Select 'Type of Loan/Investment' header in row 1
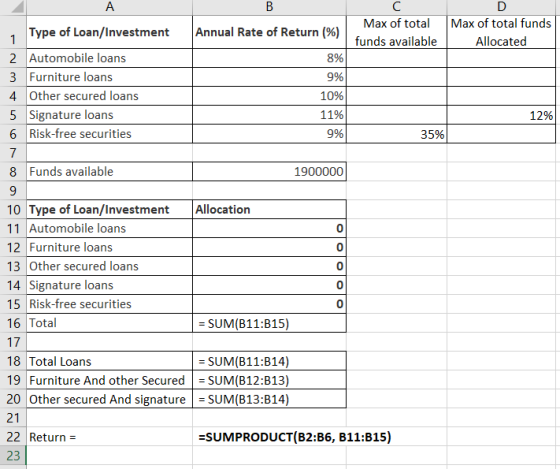The image size is (560, 469). 110,32
